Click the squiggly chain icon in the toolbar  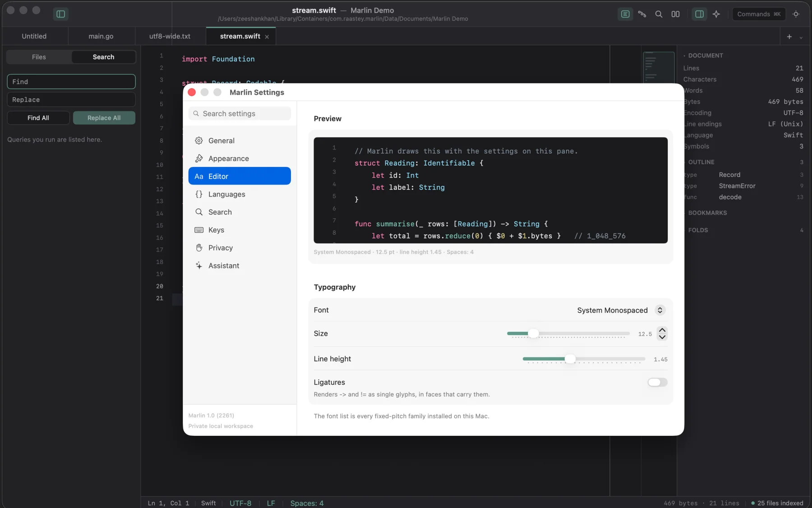click(x=642, y=14)
